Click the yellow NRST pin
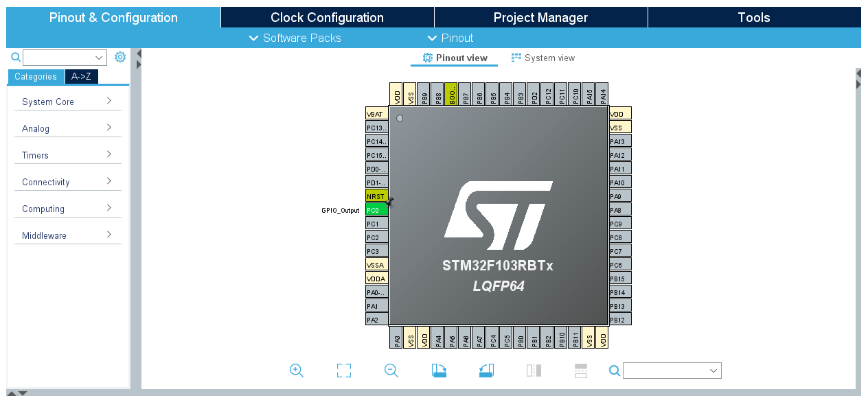 click(376, 196)
